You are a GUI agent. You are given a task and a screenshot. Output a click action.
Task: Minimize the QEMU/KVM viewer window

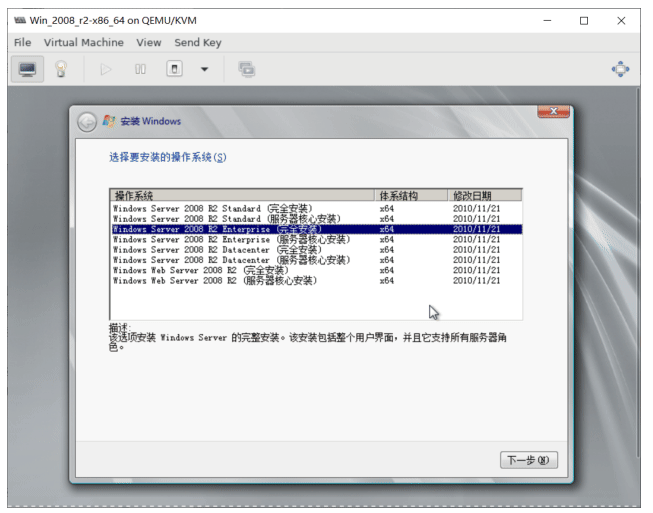click(547, 20)
